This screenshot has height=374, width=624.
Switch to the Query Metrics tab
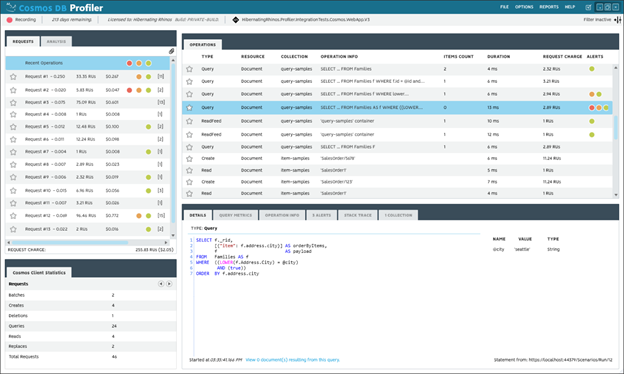coord(236,215)
